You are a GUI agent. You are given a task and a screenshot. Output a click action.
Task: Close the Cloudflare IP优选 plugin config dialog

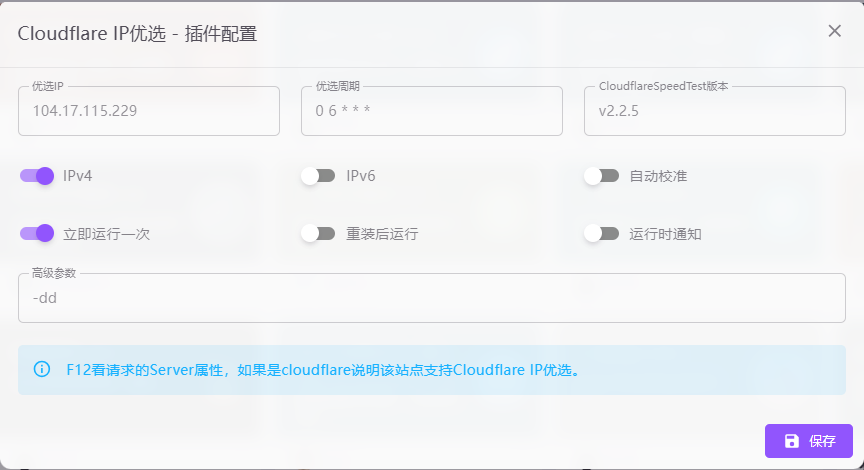835,31
